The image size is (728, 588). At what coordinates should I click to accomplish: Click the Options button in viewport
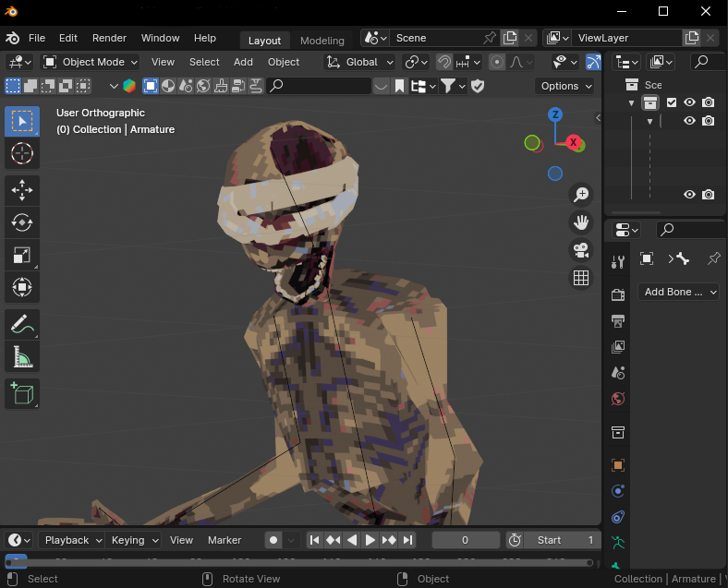coord(564,86)
